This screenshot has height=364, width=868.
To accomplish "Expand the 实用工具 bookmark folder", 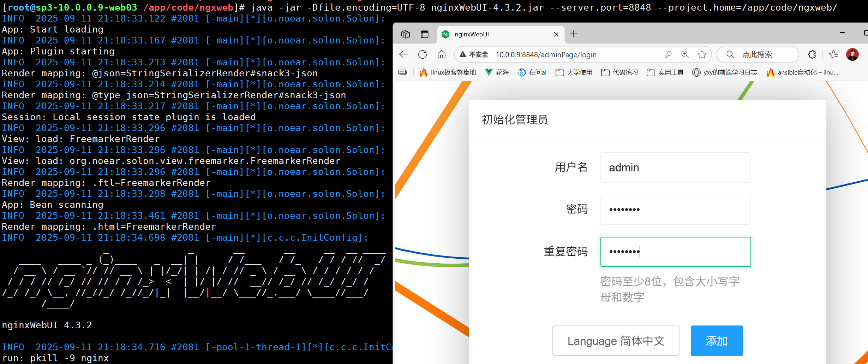I will (x=665, y=72).
